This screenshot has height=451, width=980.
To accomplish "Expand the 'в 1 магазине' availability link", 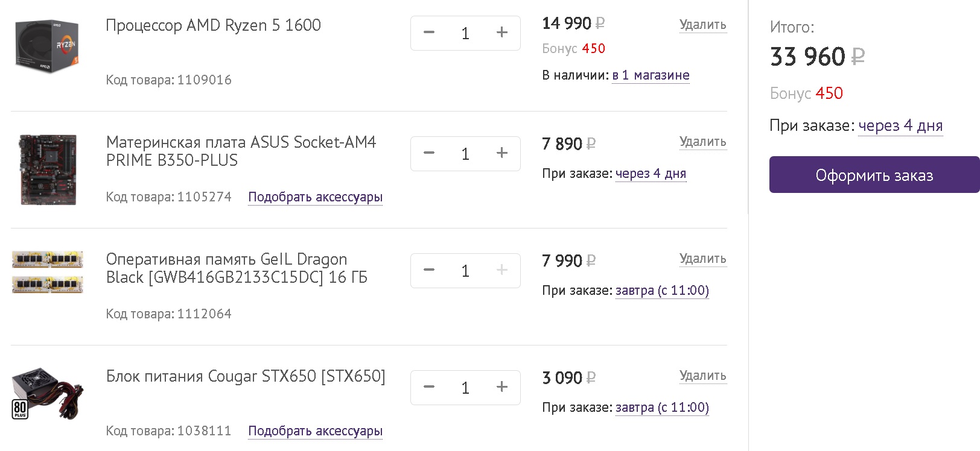I will (x=651, y=75).
